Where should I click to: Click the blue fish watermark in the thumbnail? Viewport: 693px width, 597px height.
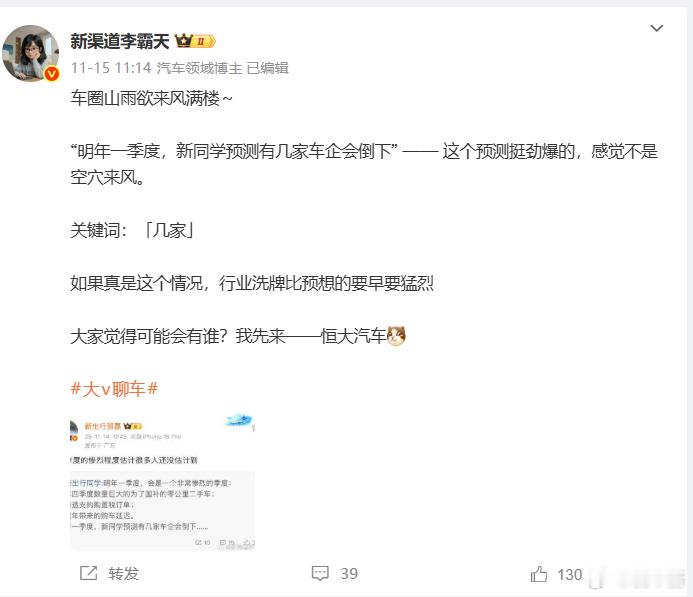coord(240,420)
